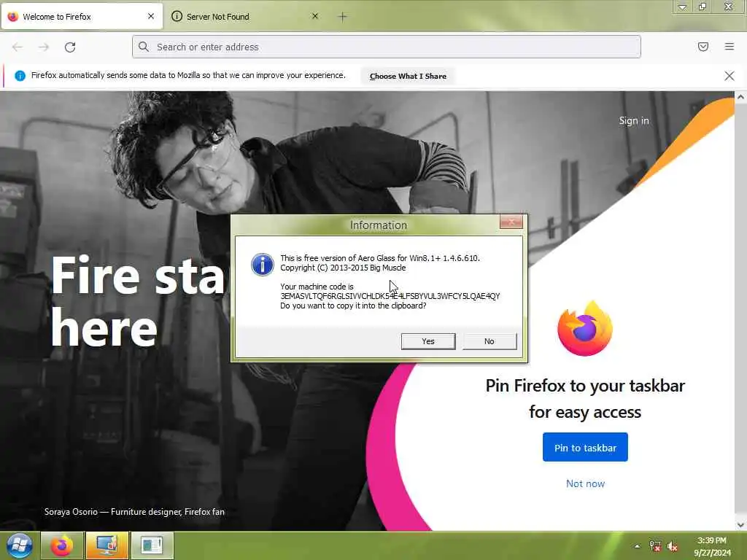747x560 pixels.
Task: Open the Firefox hamburger menu
Action: pyautogui.click(x=729, y=47)
